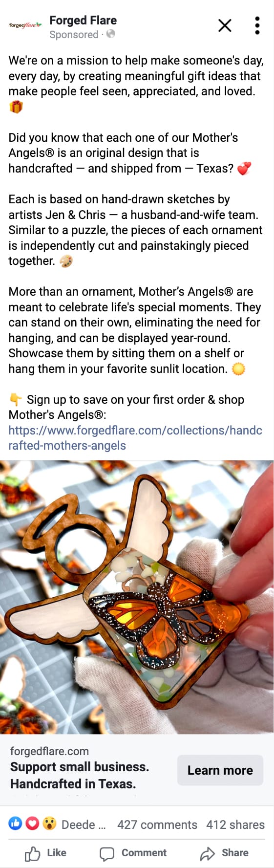Dismiss the ad with the X icon
This screenshot has height=868, width=274.
tap(225, 25)
